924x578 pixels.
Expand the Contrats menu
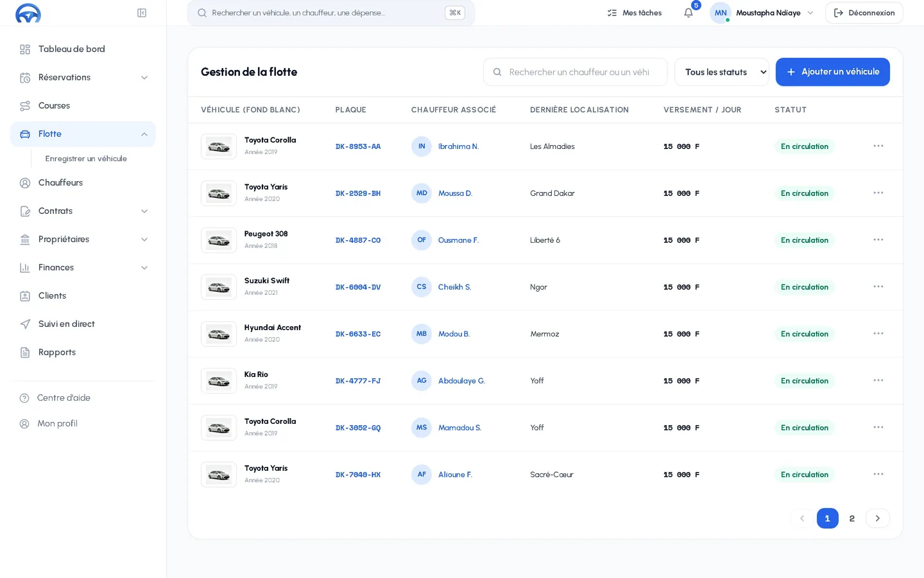pos(83,211)
